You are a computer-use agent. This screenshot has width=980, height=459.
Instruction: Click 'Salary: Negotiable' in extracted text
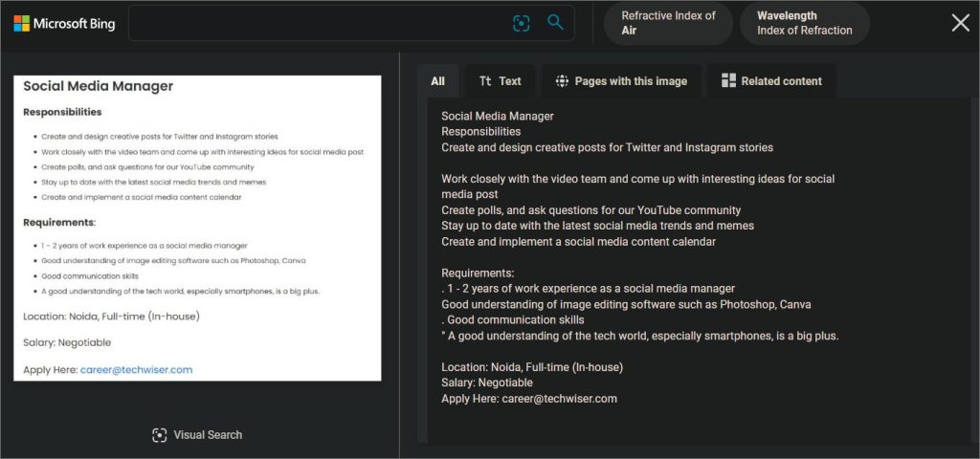(x=487, y=382)
